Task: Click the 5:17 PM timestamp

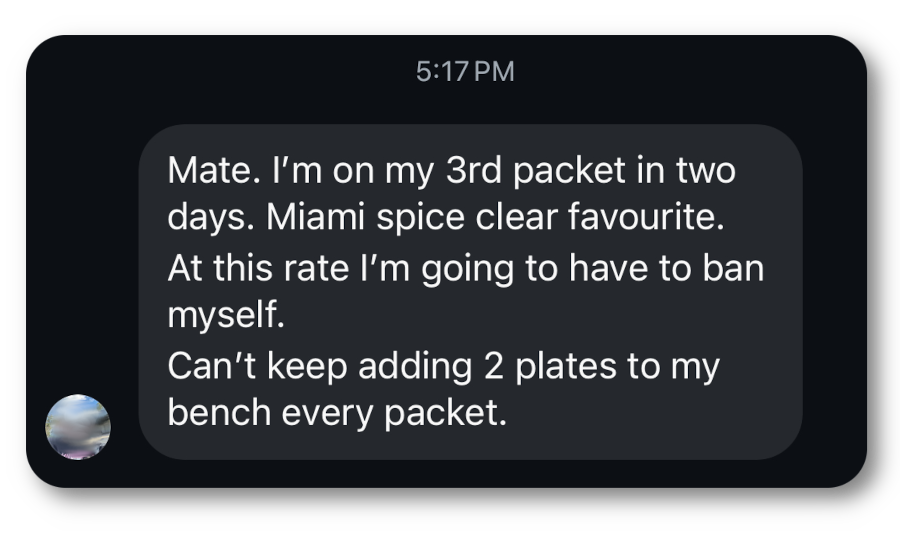Action: (464, 71)
